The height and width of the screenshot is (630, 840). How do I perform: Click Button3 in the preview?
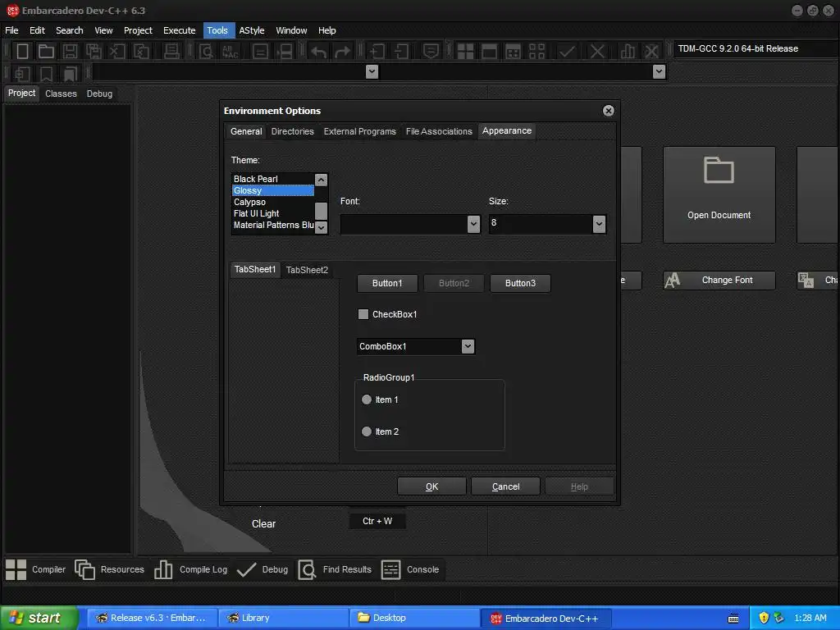(520, 283)
